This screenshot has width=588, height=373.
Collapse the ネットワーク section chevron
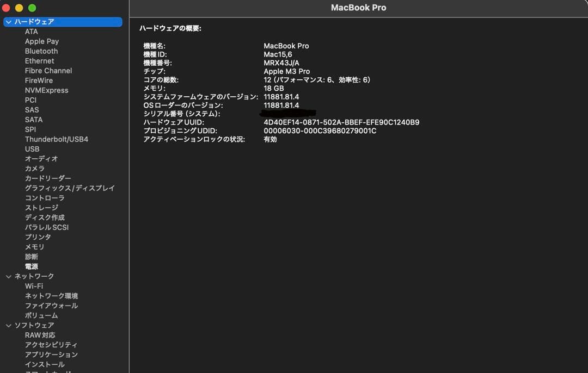9,276
